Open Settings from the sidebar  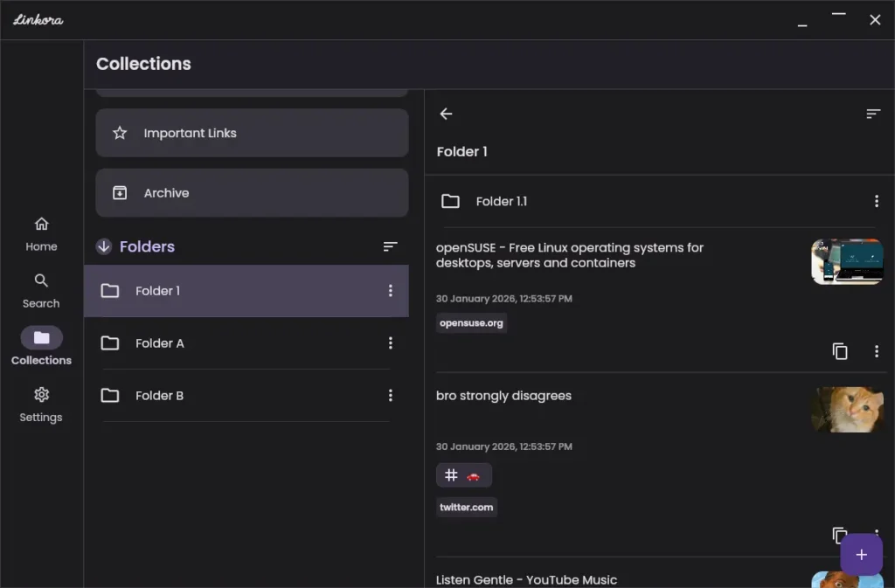click(40, 404)
